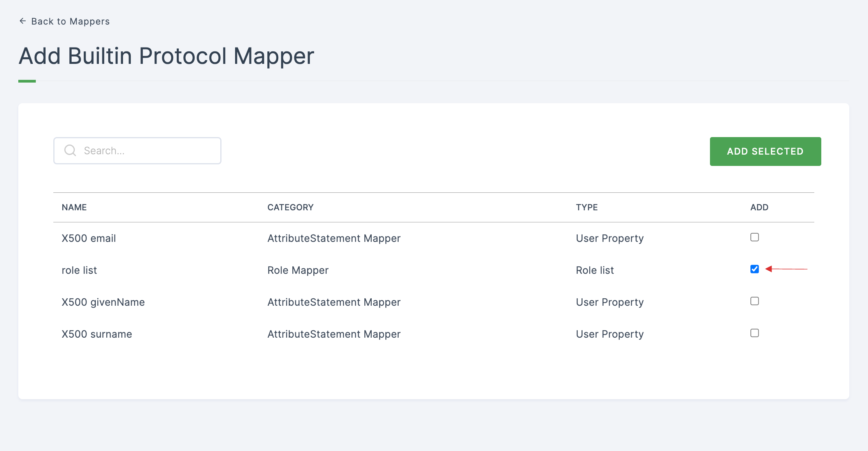Image resolution: width=868 pixels, height=451 pixels.
Task: Check the X500 email checkbox
Action: pos(755,237)
